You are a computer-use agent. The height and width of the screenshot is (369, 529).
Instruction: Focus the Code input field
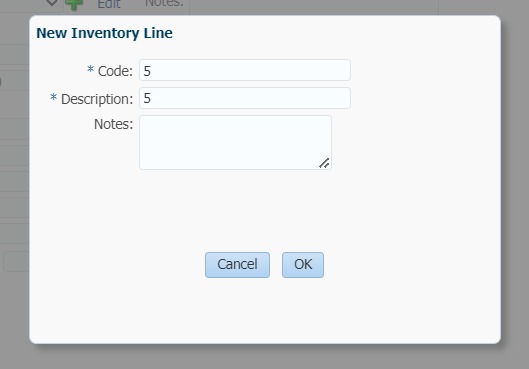[x=245, y=70]
